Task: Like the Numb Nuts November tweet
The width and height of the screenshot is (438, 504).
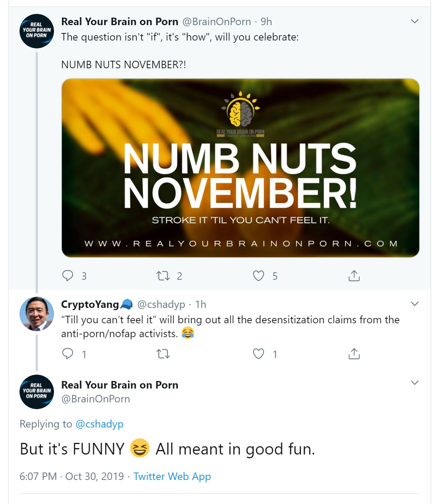Action: pos(258,276)
